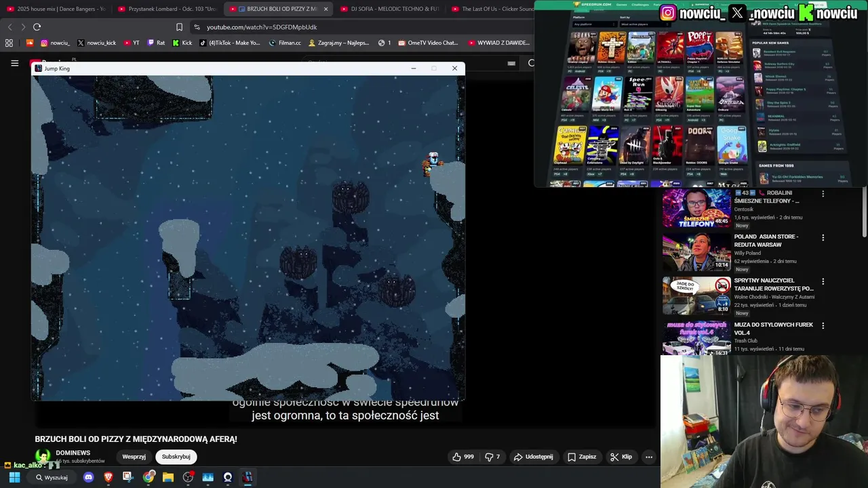The width and height of the screenshot is (868, 488).
Task: Bookmark this page with the bookmark icon
Action: [179, 27]
